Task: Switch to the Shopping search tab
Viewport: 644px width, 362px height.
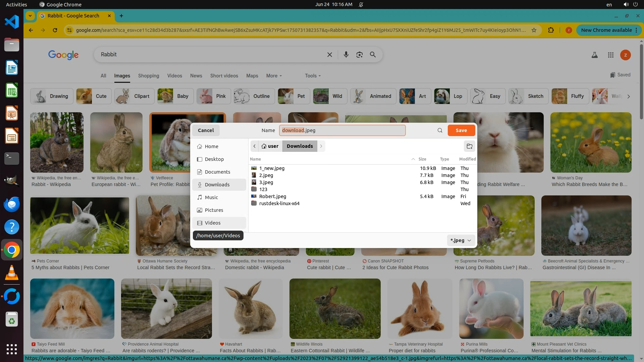Action: click(x=149, y=76)
